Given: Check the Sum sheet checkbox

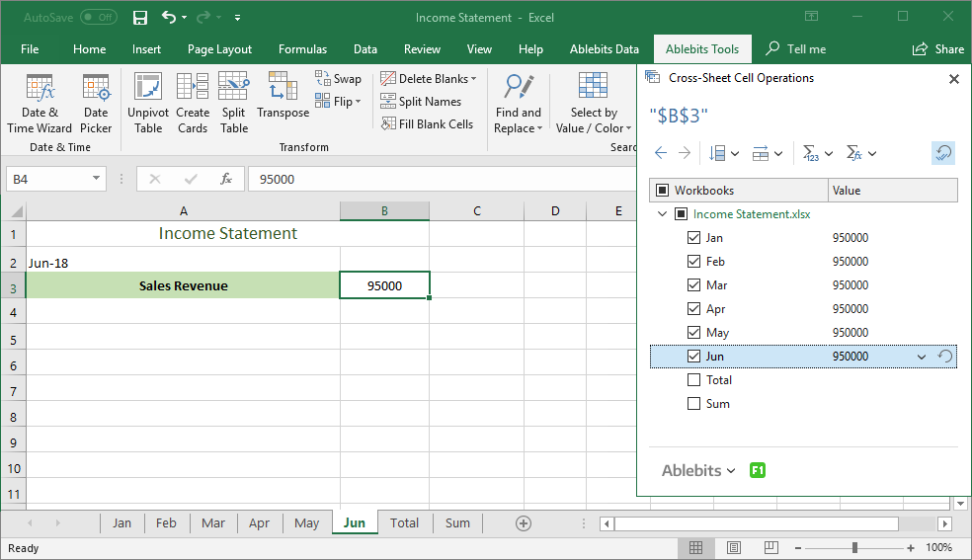Looking at the screenshot, I should [x=694, y=404].
